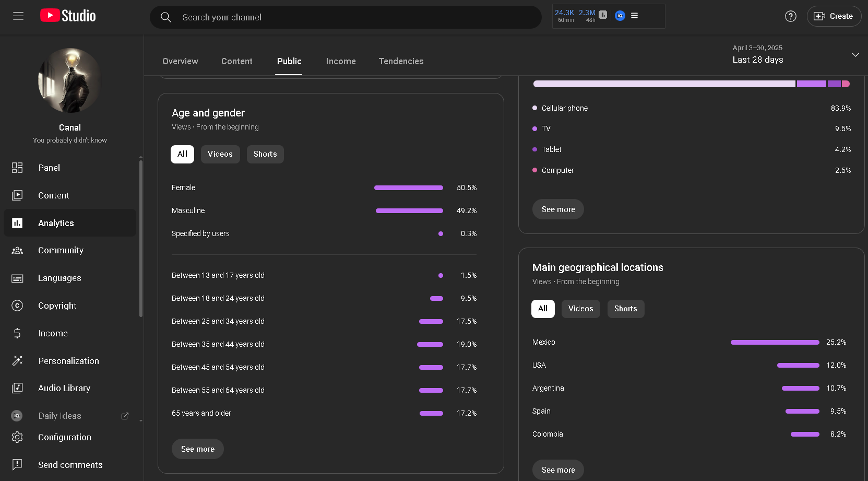This screenshot has height=481, width=868.
Task: Switch to the Content analytics tab
Action: tap(237, 61)
